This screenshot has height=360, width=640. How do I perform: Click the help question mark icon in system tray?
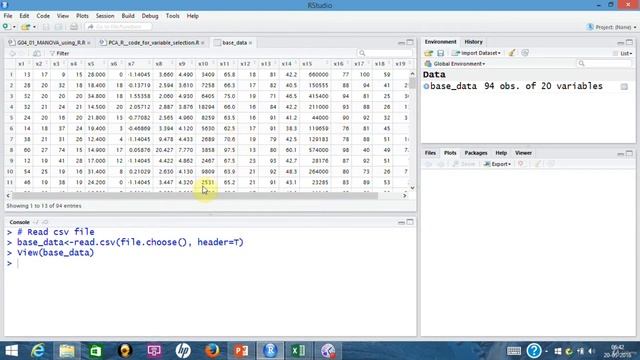point(533,351)
